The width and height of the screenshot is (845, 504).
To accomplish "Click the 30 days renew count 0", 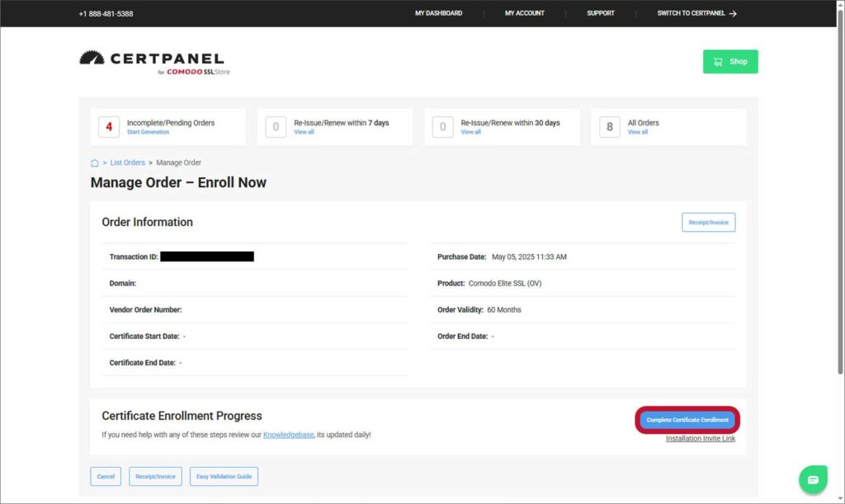I will tap(442, 127).
